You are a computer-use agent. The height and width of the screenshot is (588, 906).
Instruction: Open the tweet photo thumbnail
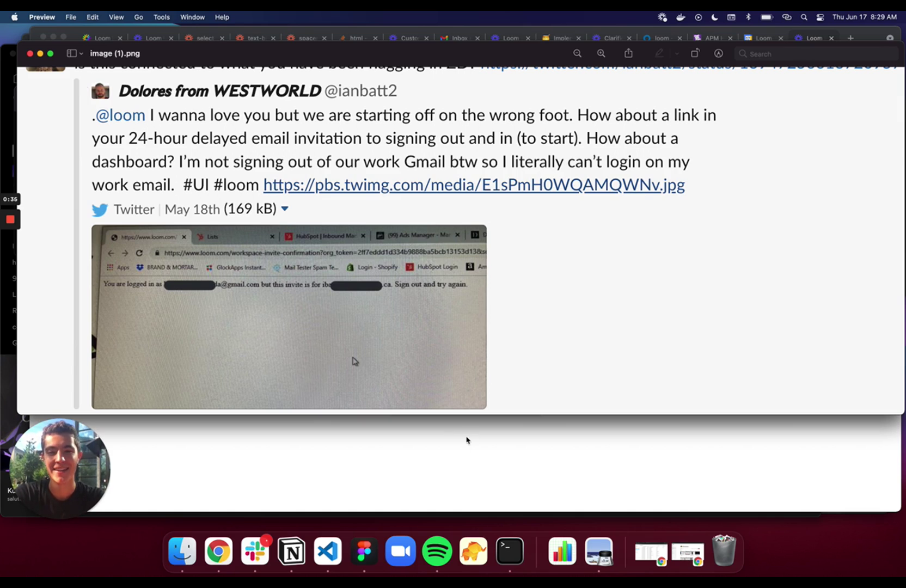pyautogui.click(x=289, y=317)
